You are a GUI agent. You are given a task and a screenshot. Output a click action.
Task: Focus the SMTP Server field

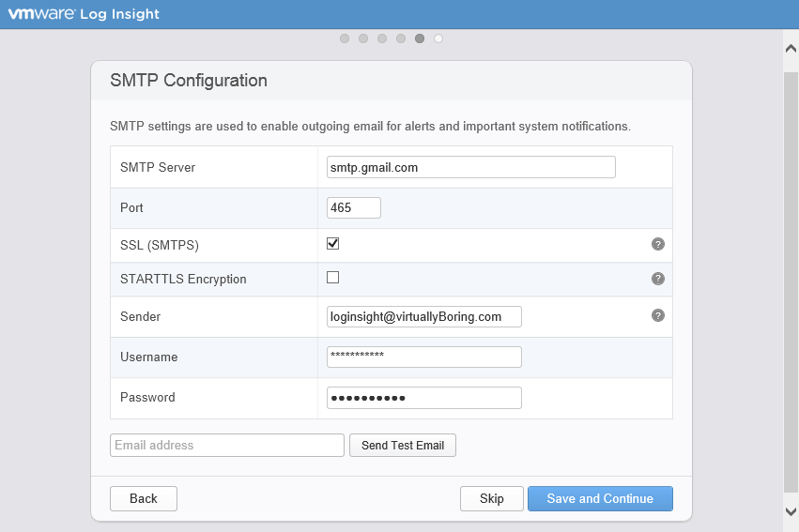[x=470, y=167]
